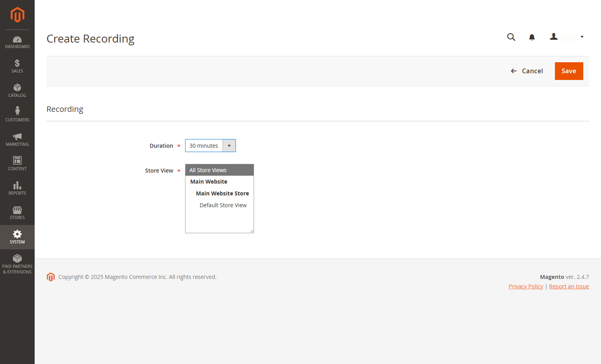Open the Sales menu

[x=17, y=66]
